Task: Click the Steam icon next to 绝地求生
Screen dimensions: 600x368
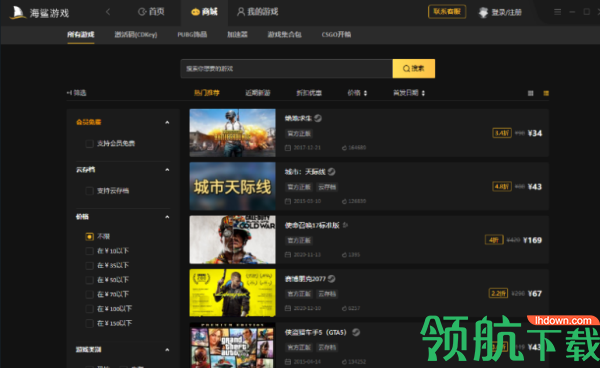Action: 318,118
